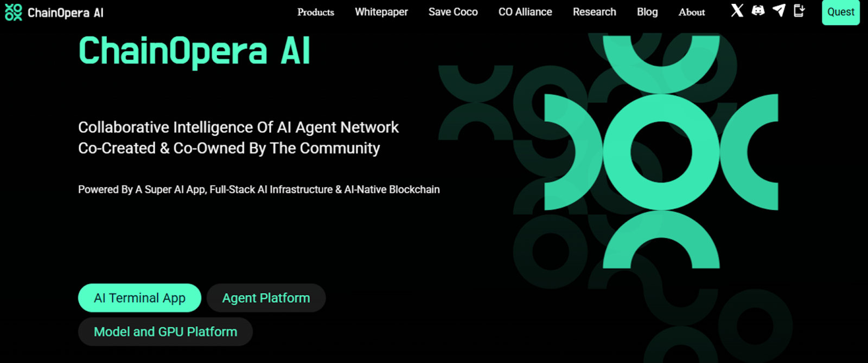Click the green Quest button
Screen dimensions: 868x363
[841, 12]
